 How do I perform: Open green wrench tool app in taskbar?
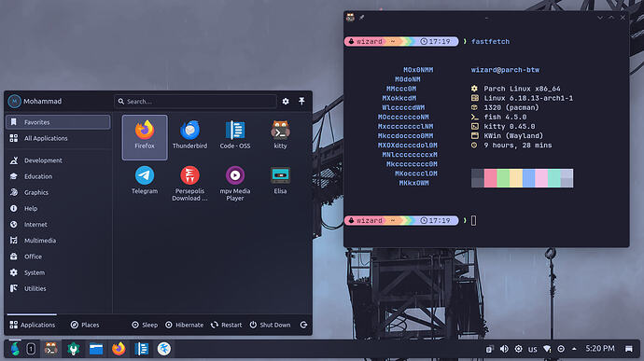pos(74,349)
